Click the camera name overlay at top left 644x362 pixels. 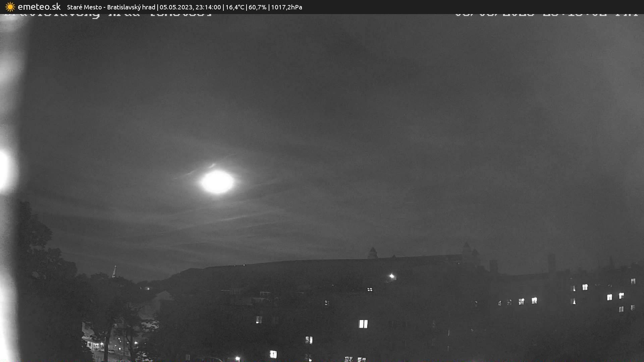click(107, 15)
